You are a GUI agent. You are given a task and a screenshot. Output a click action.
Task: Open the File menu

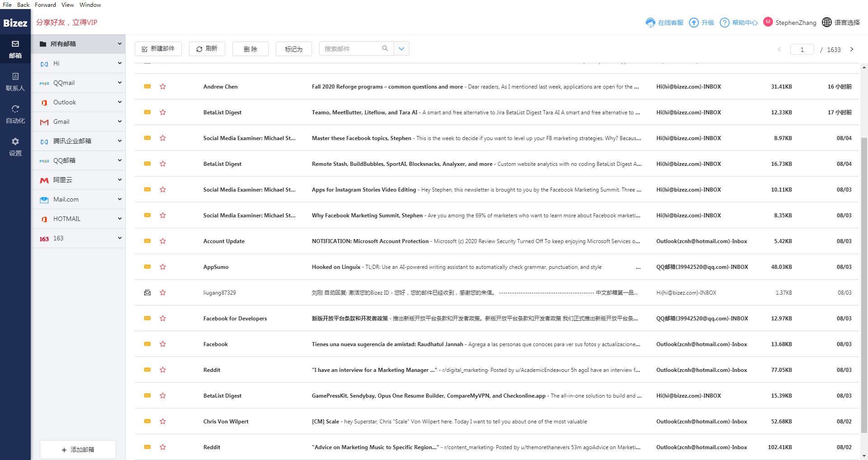[x=7, y=5]
